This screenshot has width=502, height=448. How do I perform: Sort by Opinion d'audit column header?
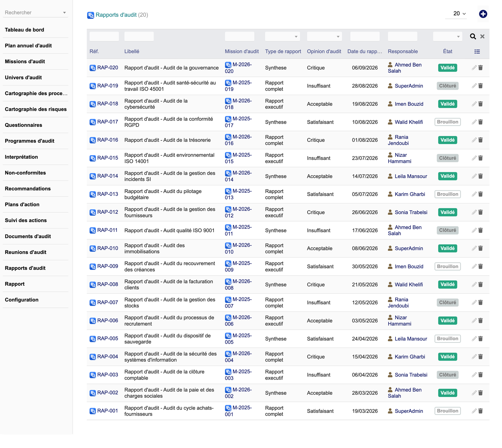324,51
